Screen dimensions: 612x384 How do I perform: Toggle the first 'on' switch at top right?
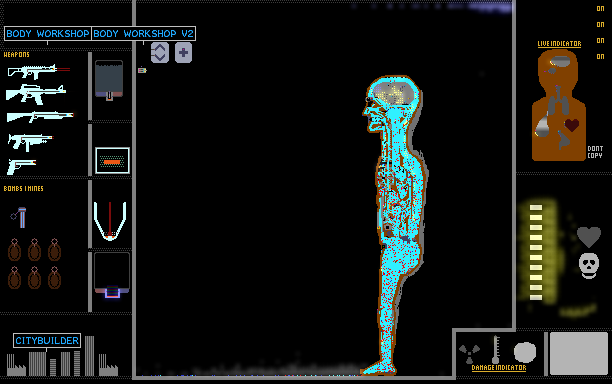[x=600, y=9]
